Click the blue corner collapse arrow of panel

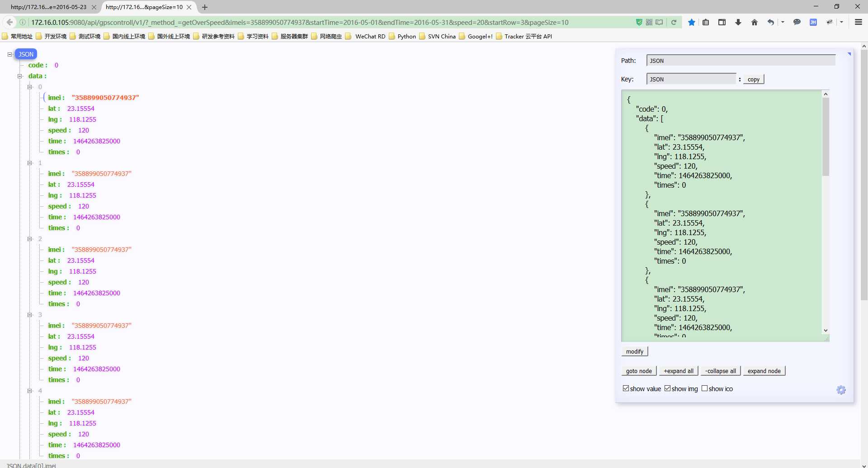[x=849, y=54]
